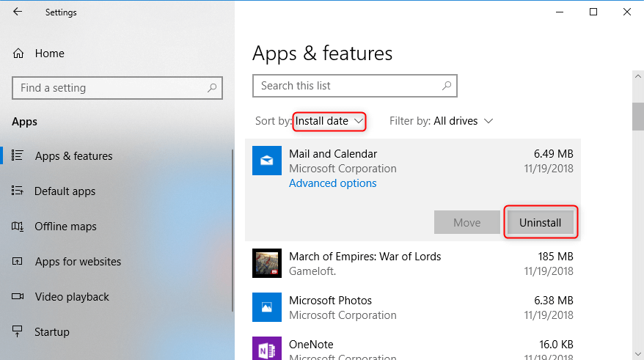644x360 pixels.
Task: Open Startup settings page
Action: pos(52,331)
